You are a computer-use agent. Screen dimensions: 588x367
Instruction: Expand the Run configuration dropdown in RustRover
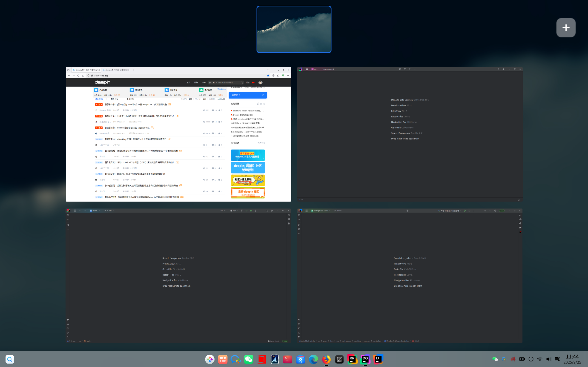coord(234,211)
